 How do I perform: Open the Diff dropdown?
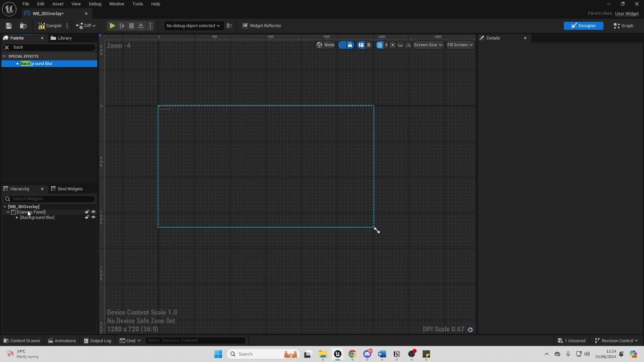pos(86,26)
